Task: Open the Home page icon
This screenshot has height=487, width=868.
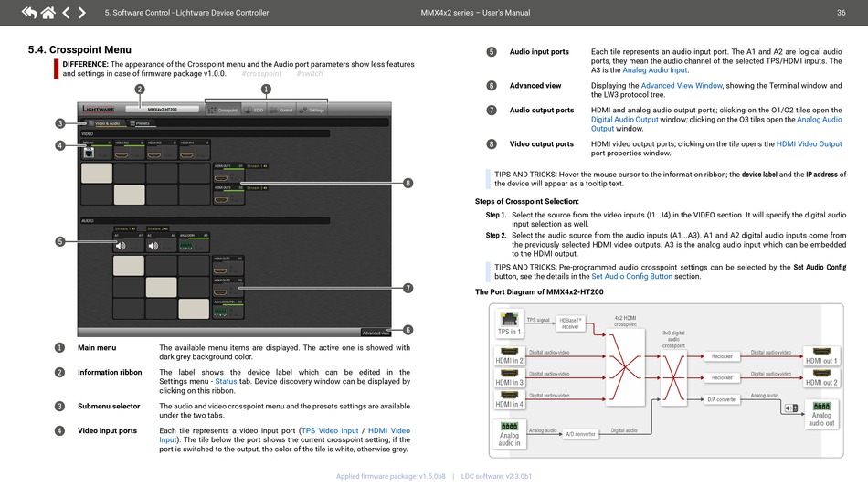Action: click(48, 12)
